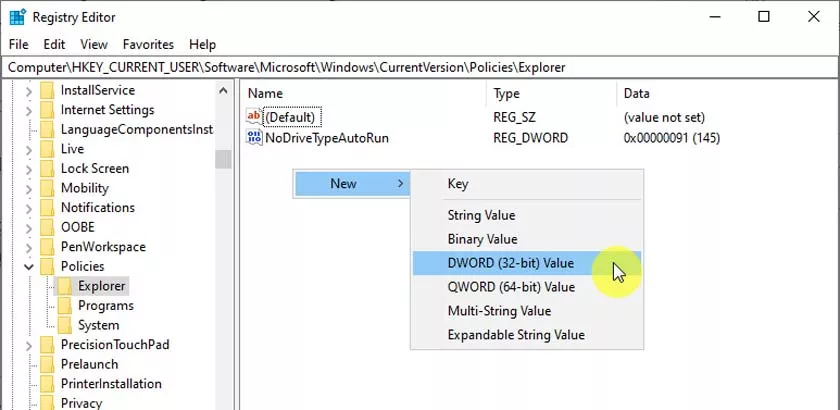Click the REG_DWORD type cell
This screenshot has width=840, height=410.
coord(530,138)
